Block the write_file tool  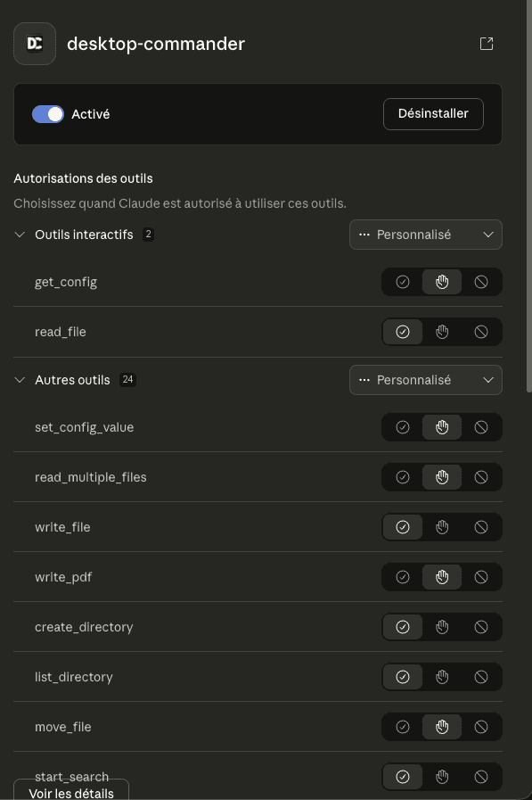point(481,527)
